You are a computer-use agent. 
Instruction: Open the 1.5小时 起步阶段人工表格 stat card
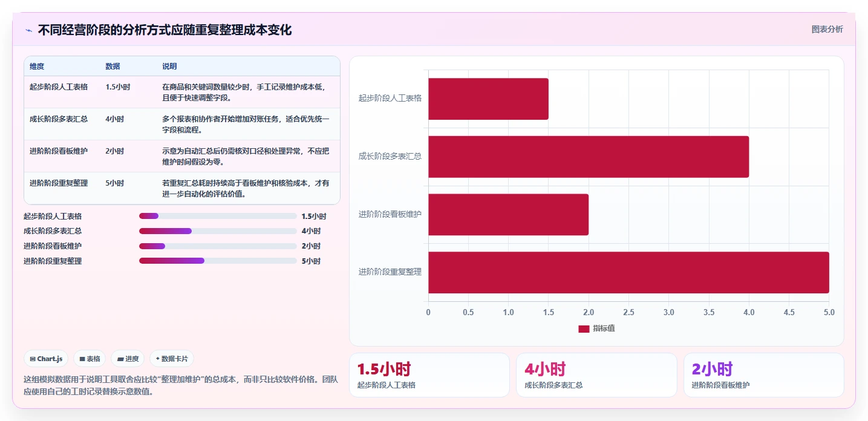(x=429, y=375)
